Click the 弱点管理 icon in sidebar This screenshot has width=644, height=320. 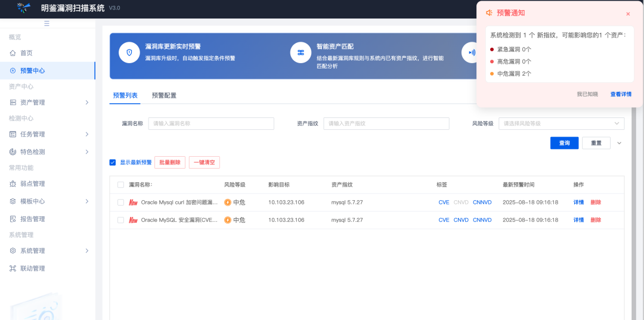tap(13, 184)
